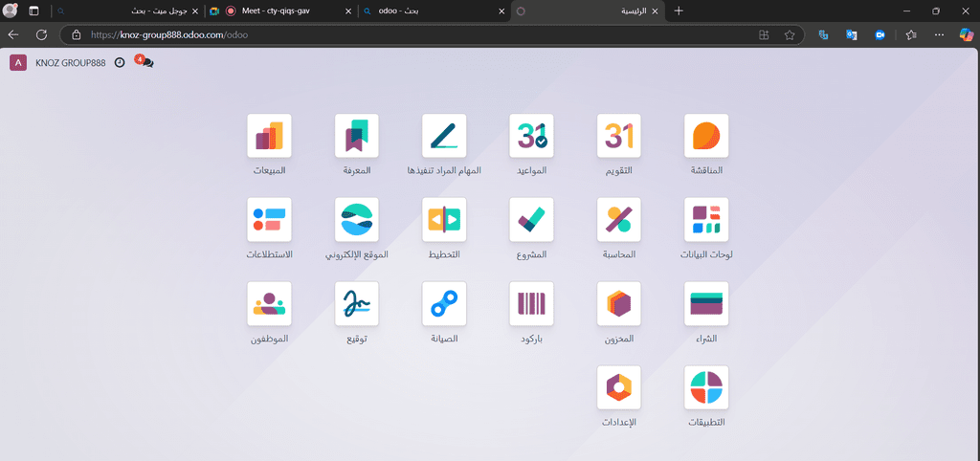Open the Copilot sidebar icon
Screen dimensions: 980x461
[966, 35]
